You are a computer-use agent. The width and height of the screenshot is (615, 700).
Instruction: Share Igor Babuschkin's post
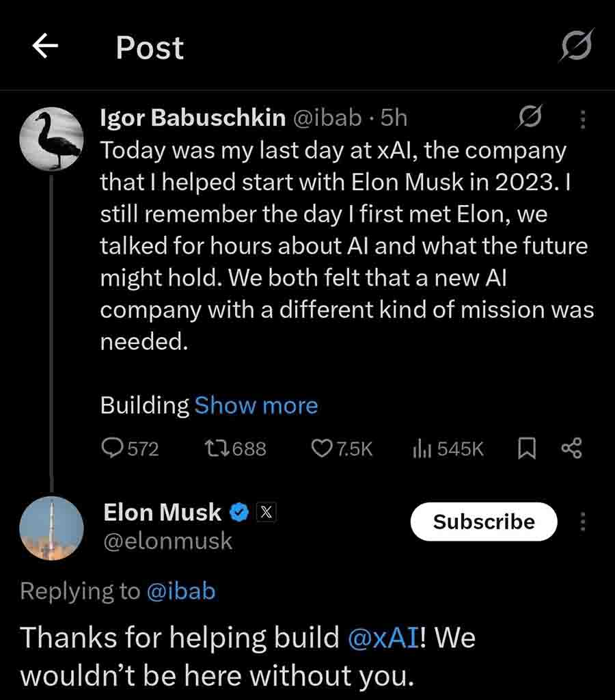tap(571, 448)
